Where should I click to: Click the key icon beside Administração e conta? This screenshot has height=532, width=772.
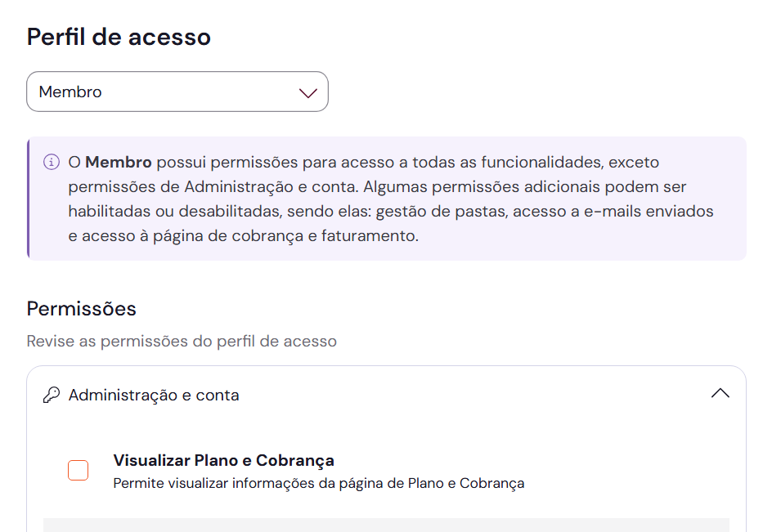(52, 396)
